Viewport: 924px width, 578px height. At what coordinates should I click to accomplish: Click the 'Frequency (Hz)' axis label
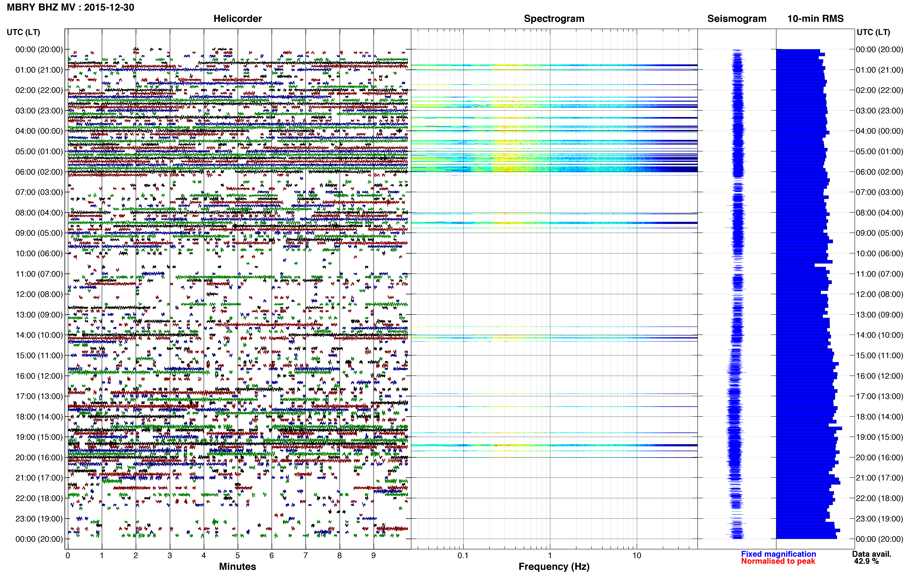(x=554, y=566)
